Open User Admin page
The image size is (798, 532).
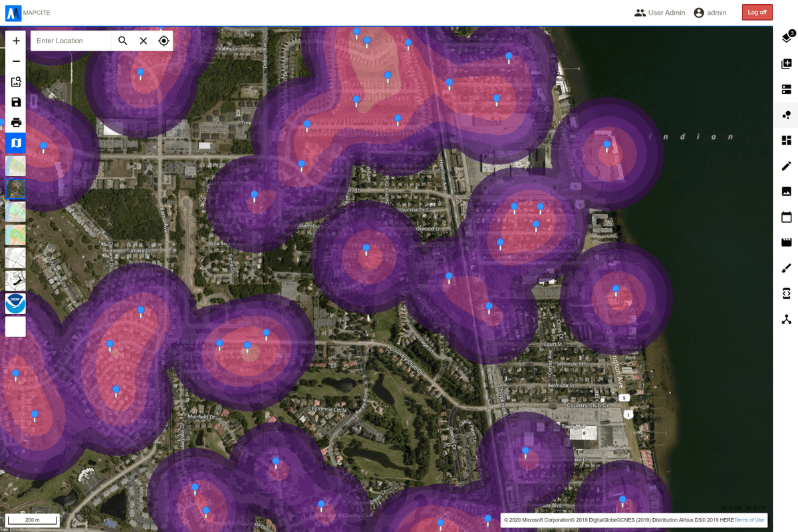pyautogui.click(x=660, y=13)
